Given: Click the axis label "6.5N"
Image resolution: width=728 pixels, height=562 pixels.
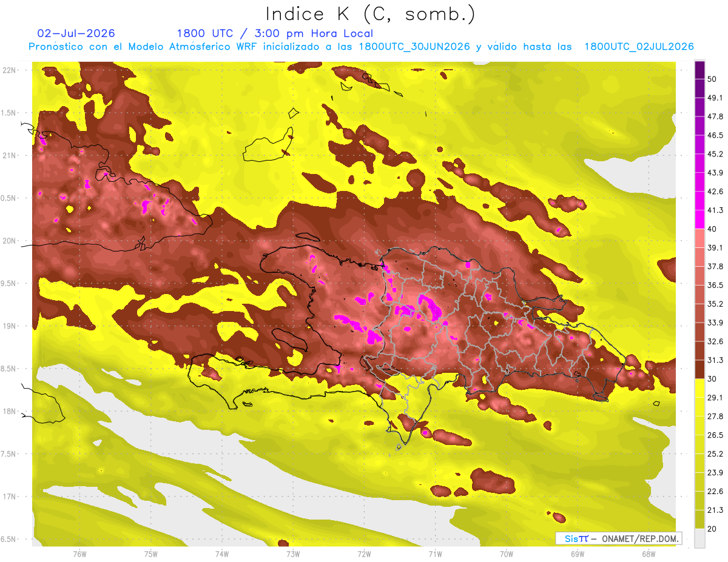Looking at the screenshot, I should click(x=8, y=539).
